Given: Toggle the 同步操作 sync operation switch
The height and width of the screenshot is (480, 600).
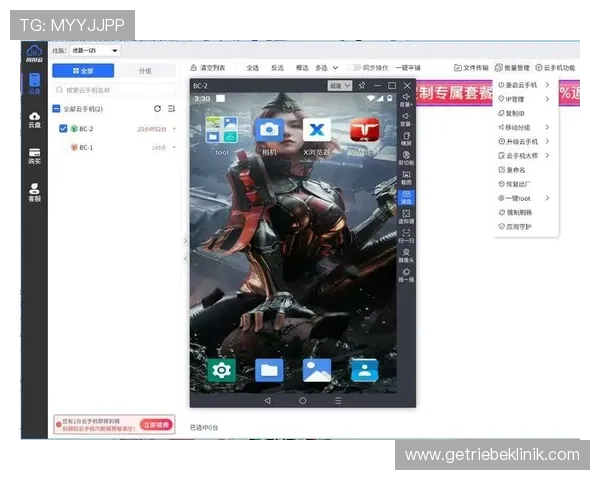Looking at the screenshot, I should click(354, 68).
